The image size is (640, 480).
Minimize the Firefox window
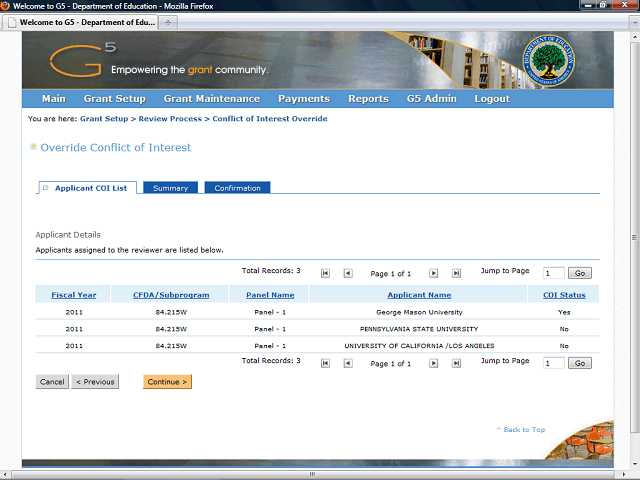(x=588, y=5)
